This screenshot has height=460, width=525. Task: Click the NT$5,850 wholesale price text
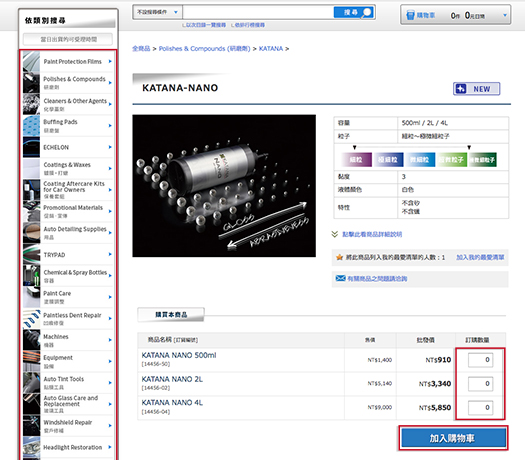coord(435,407)
